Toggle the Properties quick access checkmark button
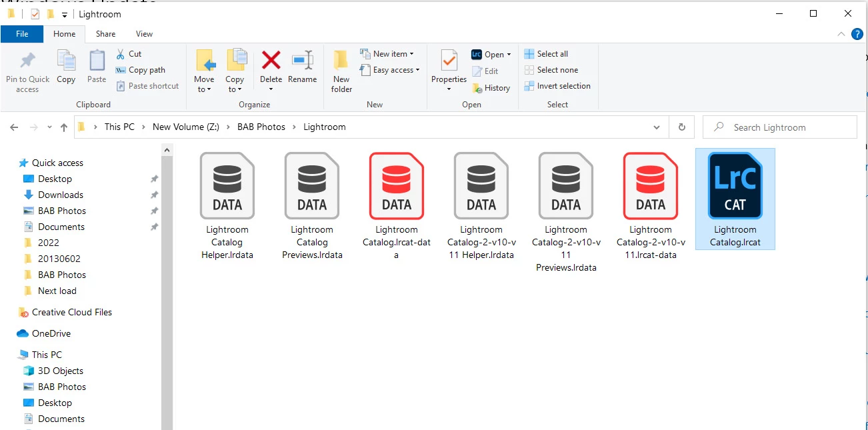The image size is (868, 430). (35, 14)
